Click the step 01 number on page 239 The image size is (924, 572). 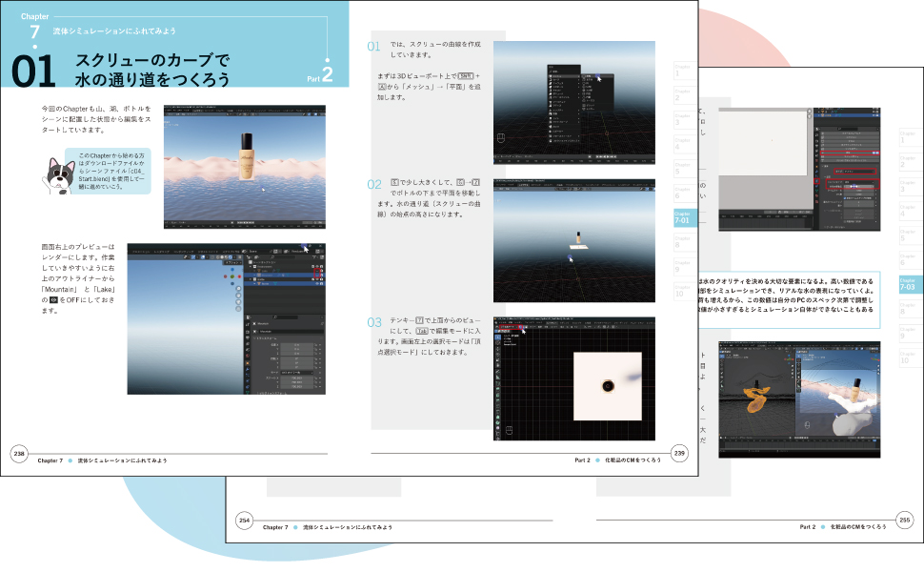click(373, 47)
